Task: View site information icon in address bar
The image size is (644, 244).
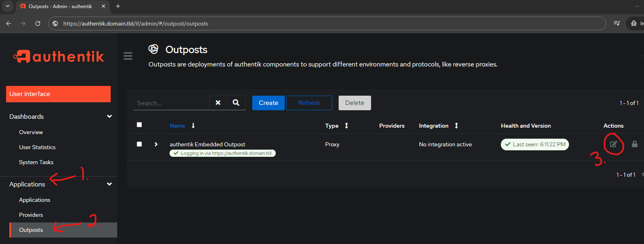Action: click(55, 24)
